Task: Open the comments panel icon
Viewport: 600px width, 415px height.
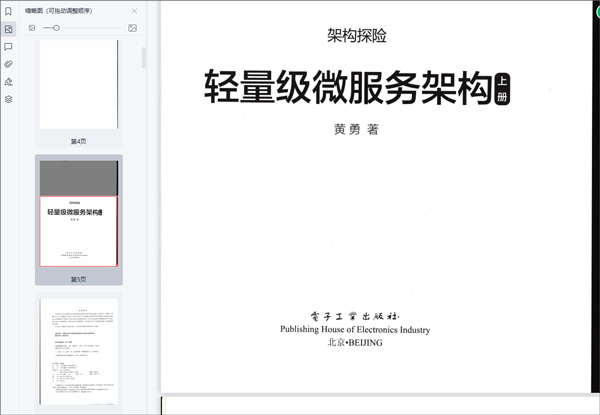Action: (8, 47)
